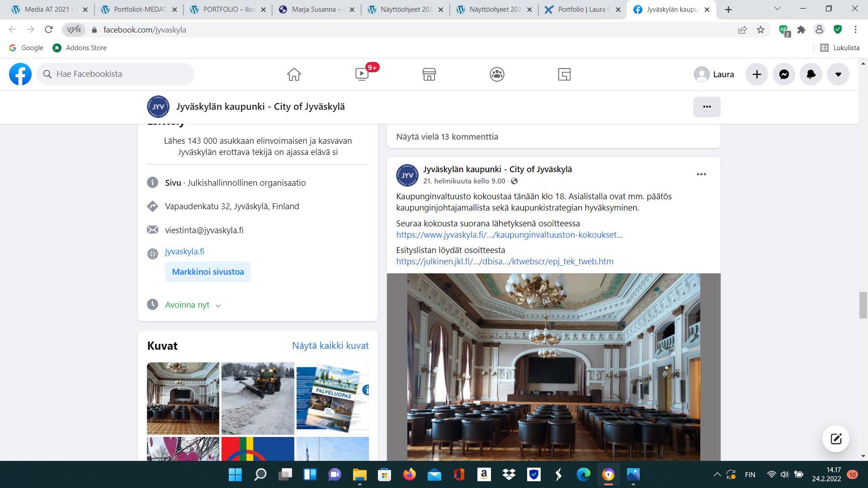Image resolution: width=868 pixels, height=488 pixels.
Task: Open the Account dropdown arrow
Action: point(838,74)
